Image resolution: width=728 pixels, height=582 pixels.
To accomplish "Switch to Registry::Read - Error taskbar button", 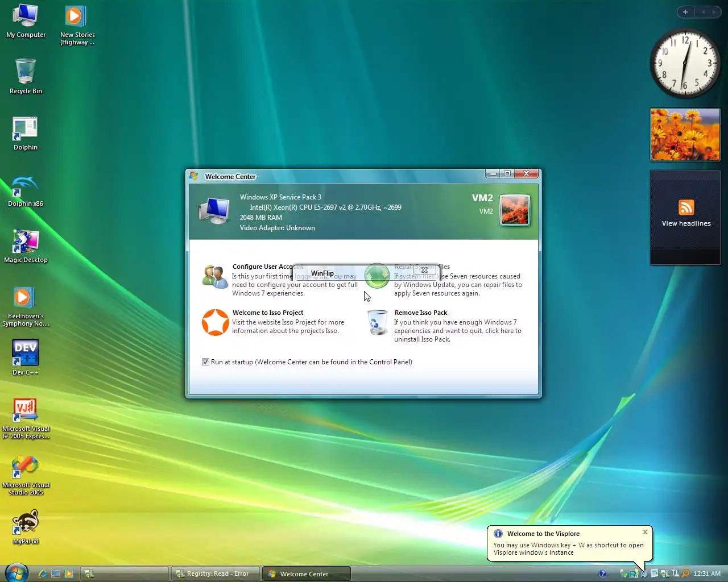I will click(216, 573).
